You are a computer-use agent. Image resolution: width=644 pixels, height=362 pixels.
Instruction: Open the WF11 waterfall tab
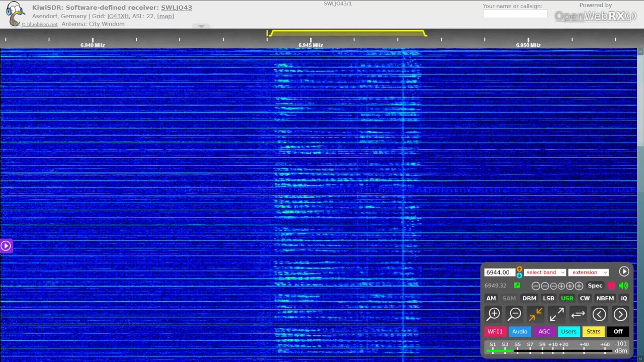tap(495, 331)
